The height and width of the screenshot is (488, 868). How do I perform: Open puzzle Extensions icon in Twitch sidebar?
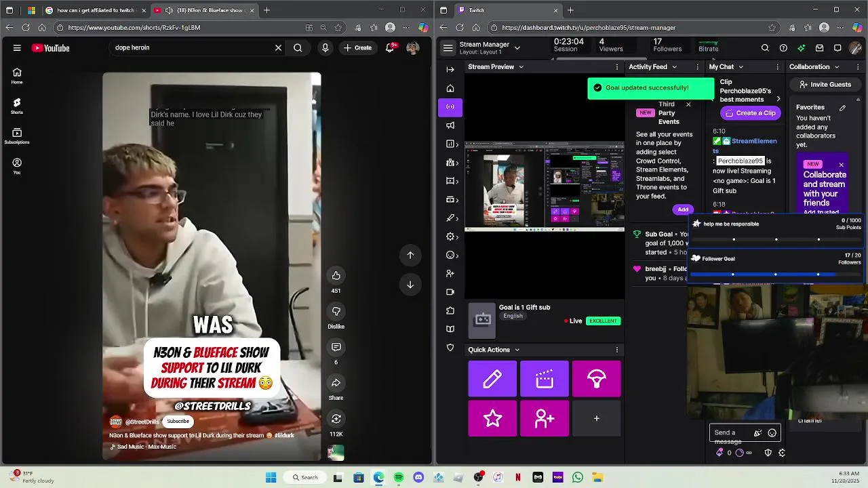click(x=450, y=310)
